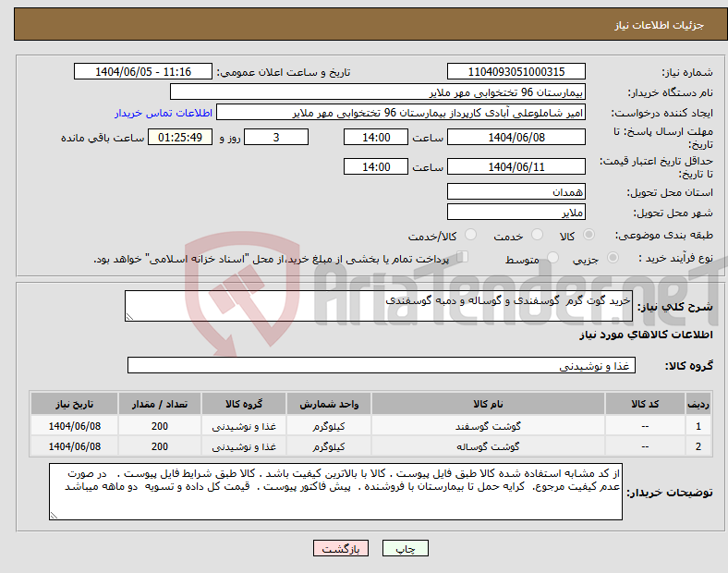This screenshot has width=728, height=573.
Task: Click the گوشت گوساله item name cell
Action: pos(488,446)
